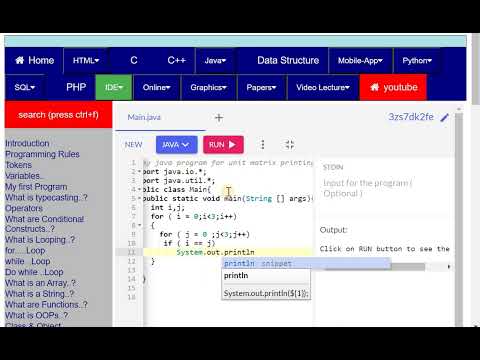Open the PHP tutorials page

click(x=76, y=87)
